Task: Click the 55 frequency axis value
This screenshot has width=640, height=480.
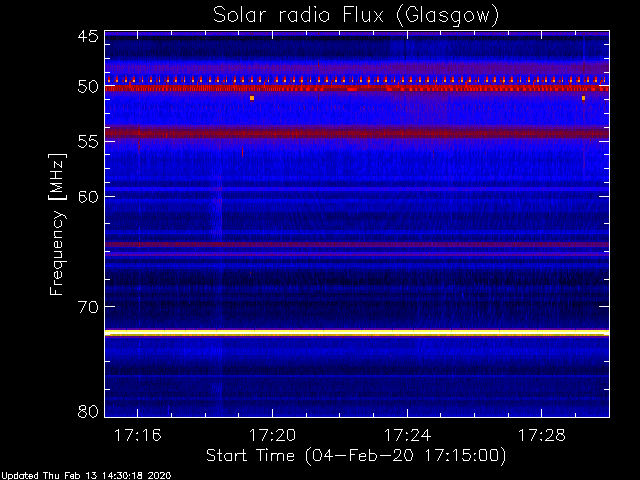Action: 88,142
